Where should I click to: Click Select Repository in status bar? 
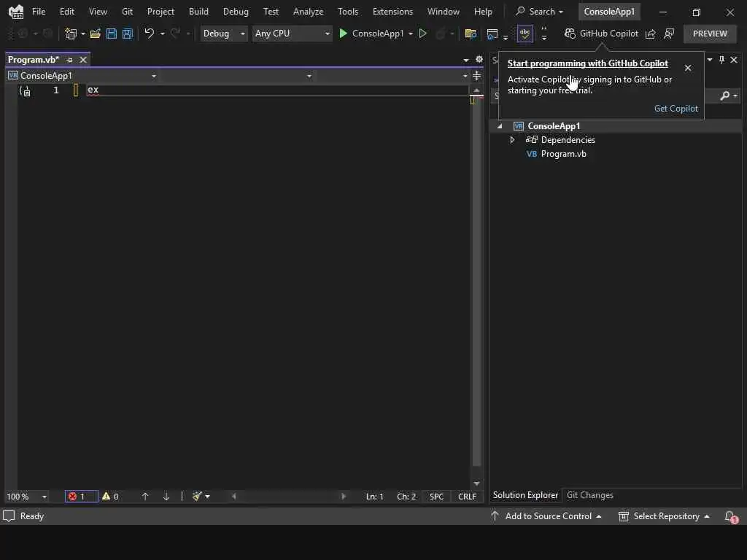[664, 516]
